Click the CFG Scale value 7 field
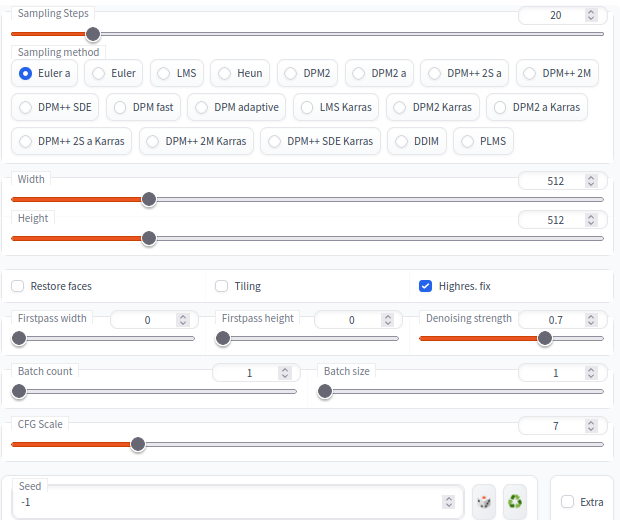The height and width of the screenshot is (520, 620). tap(562, 426)
